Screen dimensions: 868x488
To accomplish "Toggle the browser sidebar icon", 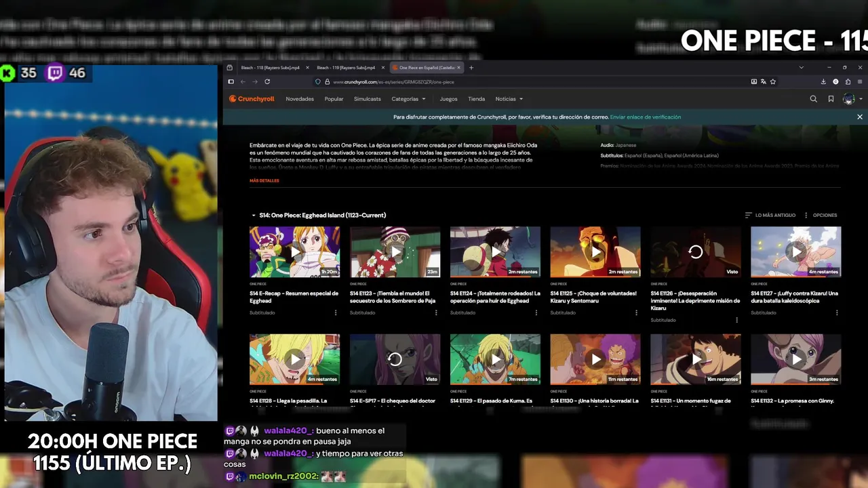I will click(x=231, y=81).
